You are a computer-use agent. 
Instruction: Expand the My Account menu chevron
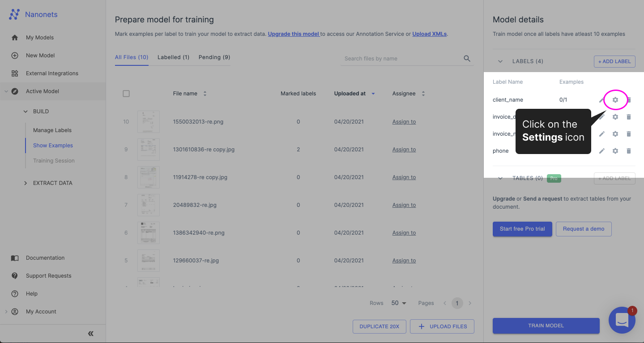tap(6, 312)
